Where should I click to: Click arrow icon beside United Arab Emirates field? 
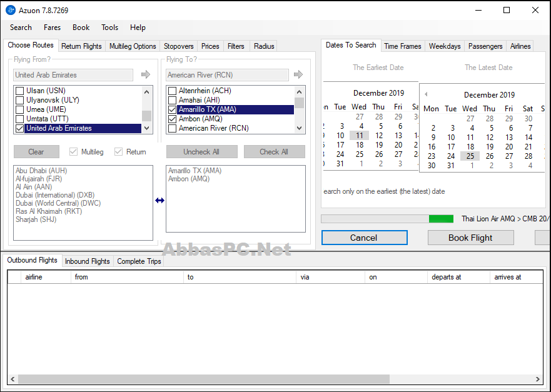[x=146, y=74]
